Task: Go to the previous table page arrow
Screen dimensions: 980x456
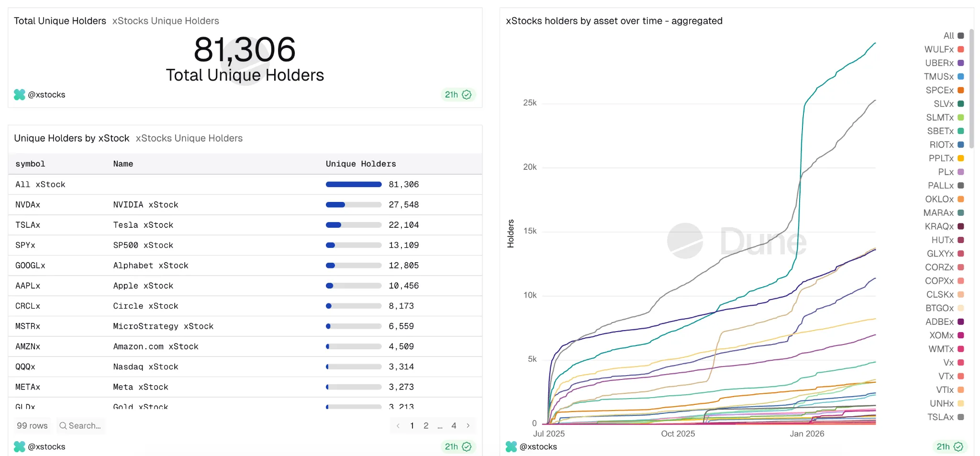Action: pyautogui.click(x=398, y=425)
